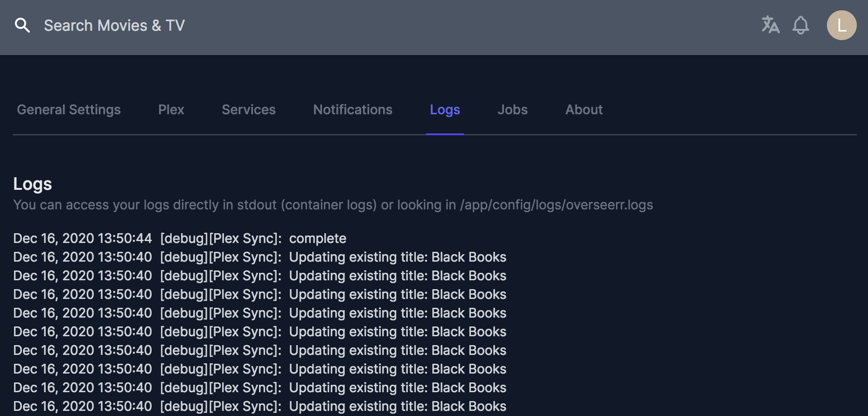Viewport: 868px width, 416px height.
Task: Switch to the Jobs tab
Action: 512,110
